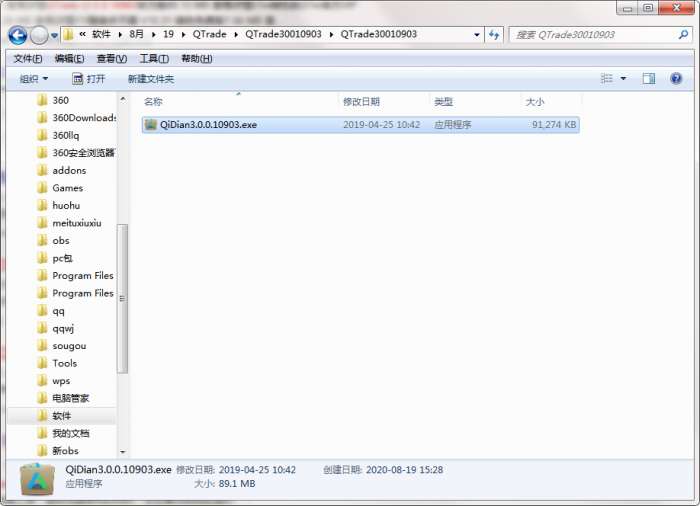700x506 pixels.
Task: Select file QiDian3.0.0.10903.exe in list
Action: point(361,125)
